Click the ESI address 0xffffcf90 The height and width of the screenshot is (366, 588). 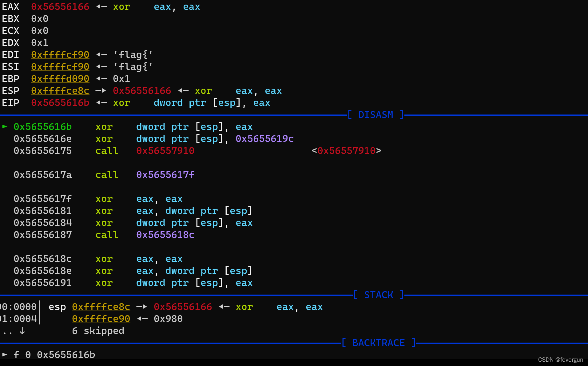click(x=60, y=67)
